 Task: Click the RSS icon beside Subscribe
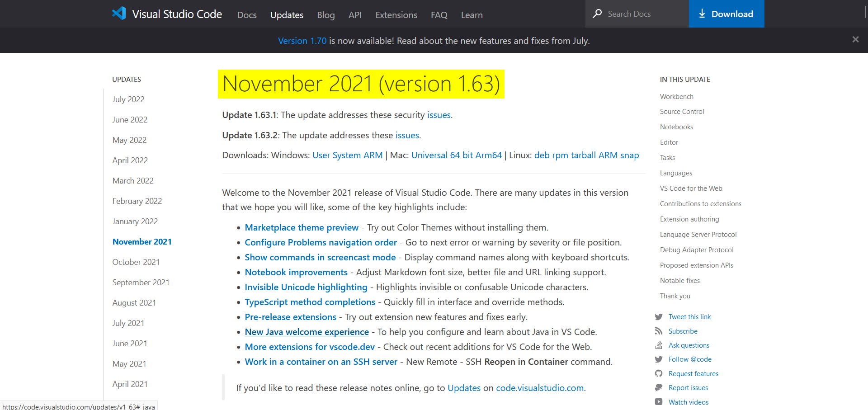point(659,331)
